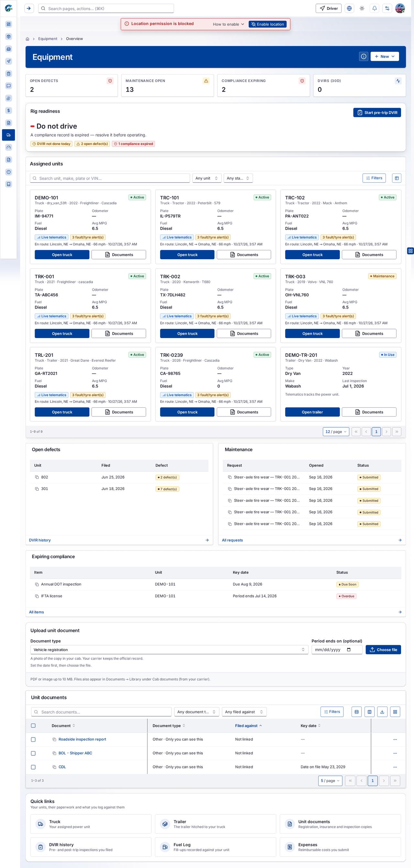Click the Enable location button
Image resolution: width=414 pixels, height=868 pixels.
[x=267, y=24]
